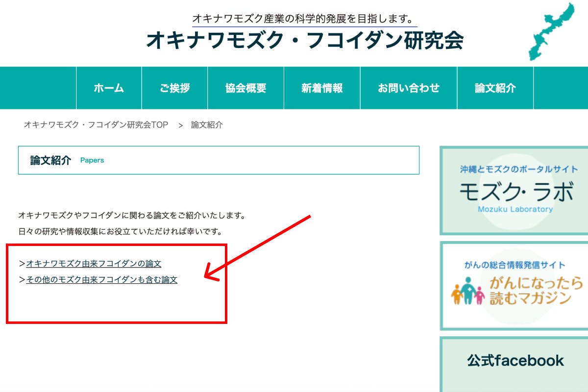Click the 公式facebook panel heading
The width and height of the screenshot is (588, 392).
(515, 361)
